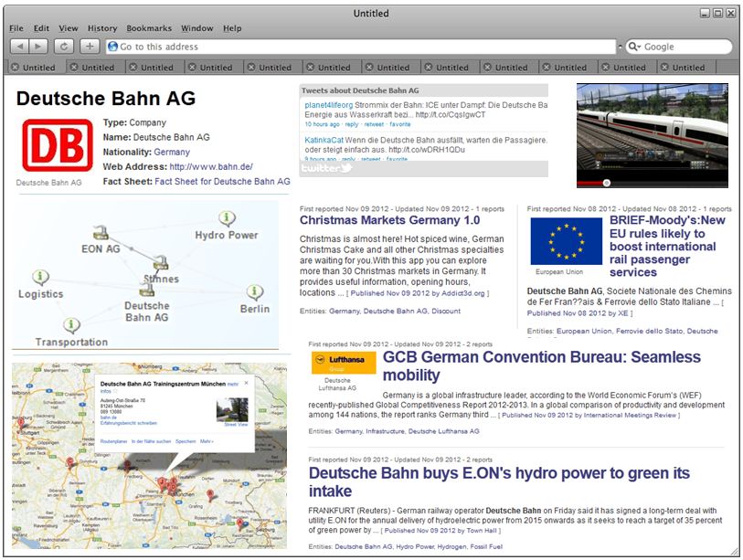The height and width of the screenshot is (560, 743).
Task: Select the Logistics node icon
Action: pyautogui.click(x=41, y=278)
